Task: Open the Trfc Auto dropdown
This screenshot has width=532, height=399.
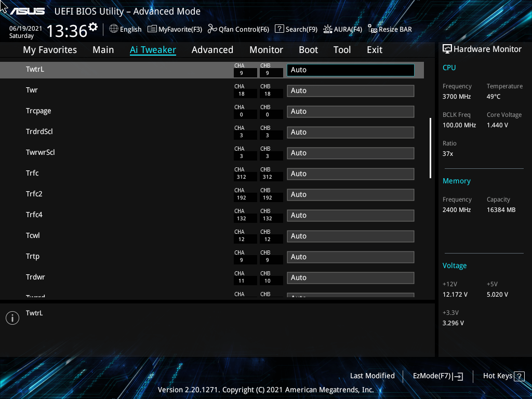Action: point(350,174)
